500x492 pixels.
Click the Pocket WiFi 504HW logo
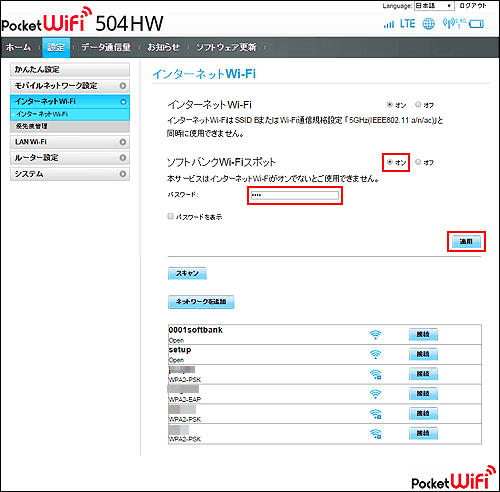click(x=82, y=20)
